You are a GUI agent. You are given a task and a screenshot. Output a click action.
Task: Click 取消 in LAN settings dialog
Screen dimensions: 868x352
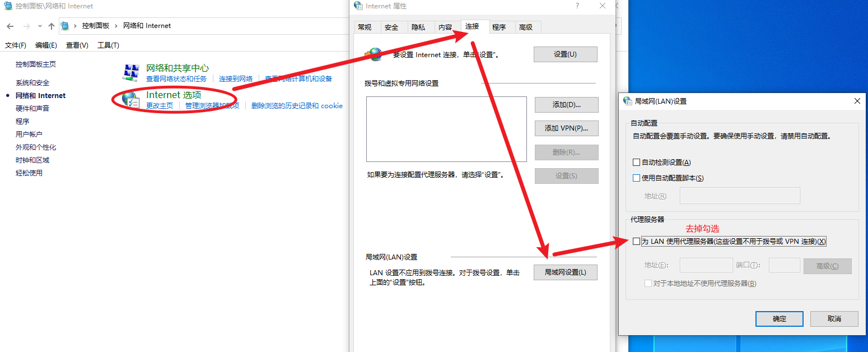pyautogui.click(x=834, y=319)
